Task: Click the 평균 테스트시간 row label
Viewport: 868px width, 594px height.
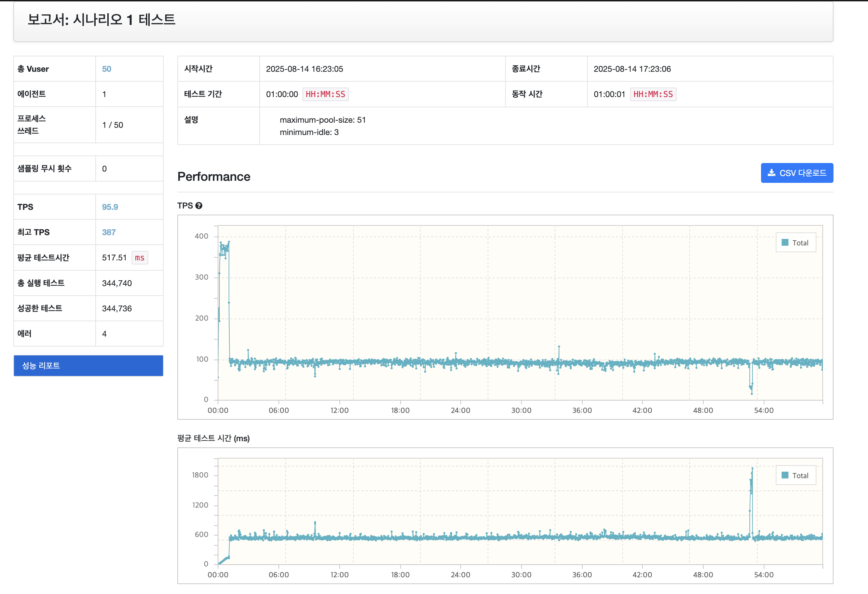Action: [43, 258]
